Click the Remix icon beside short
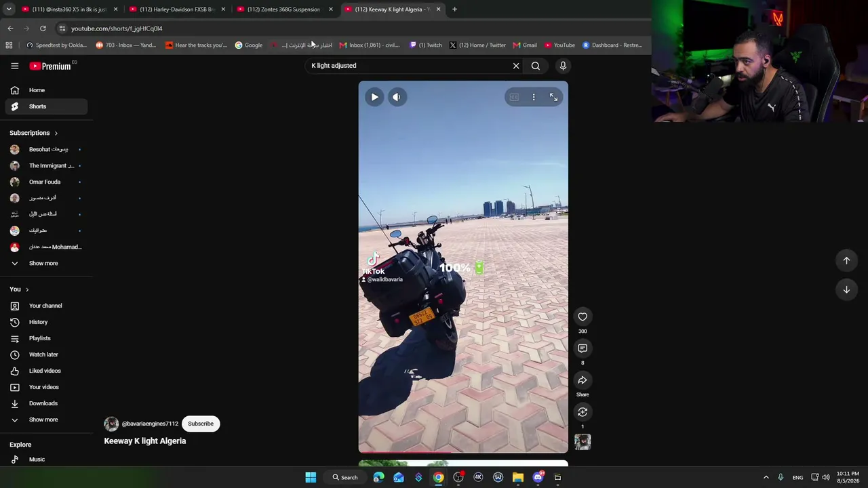This screenshot has height=488, width=868. pyautogui.click(x=583, y=411)
